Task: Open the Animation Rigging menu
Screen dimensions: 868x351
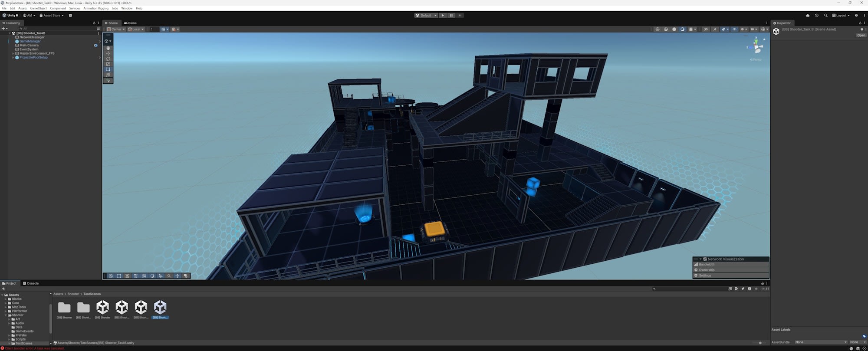Action: point(96,8)
